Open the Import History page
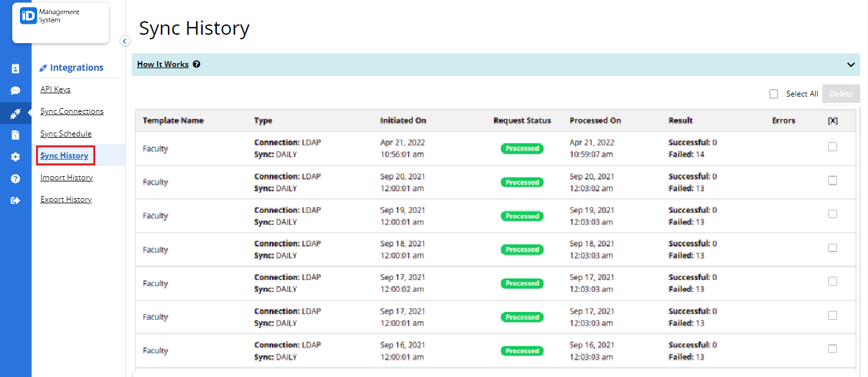Viewport: 868px width, 377px height. pyautogui.click(x=66, y=177)
